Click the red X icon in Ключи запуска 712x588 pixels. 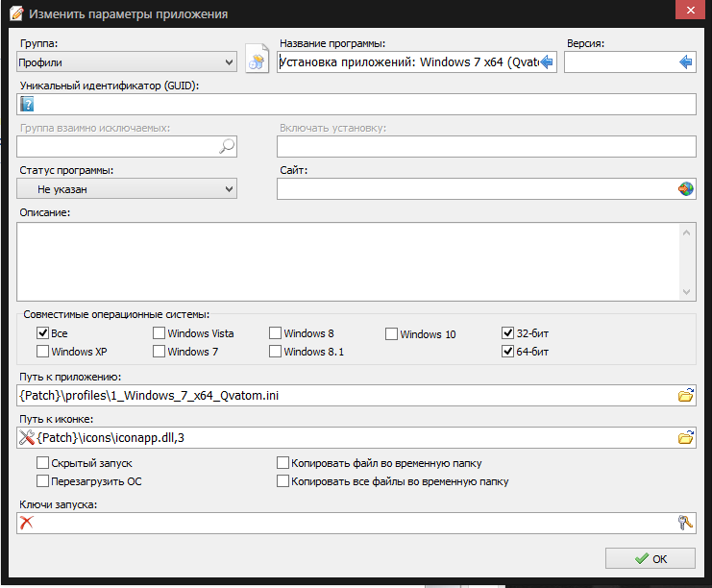click(27, 523)
